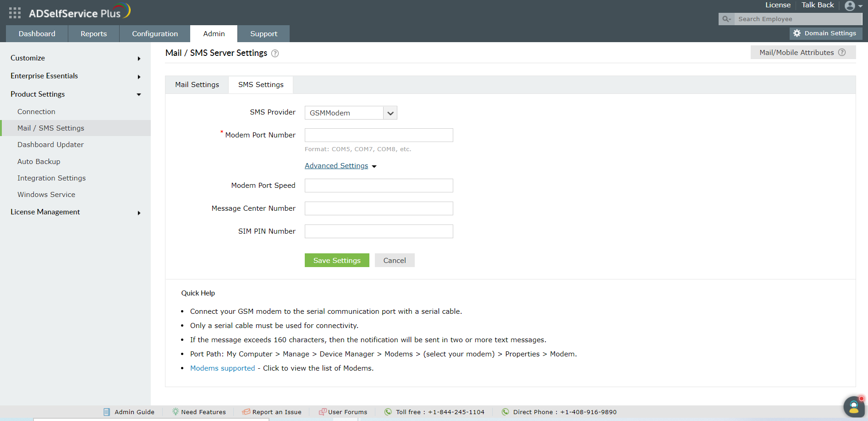Collapse the Advanced Settings arrow
This screenshot has height=421, width=868.
point(374,166)
